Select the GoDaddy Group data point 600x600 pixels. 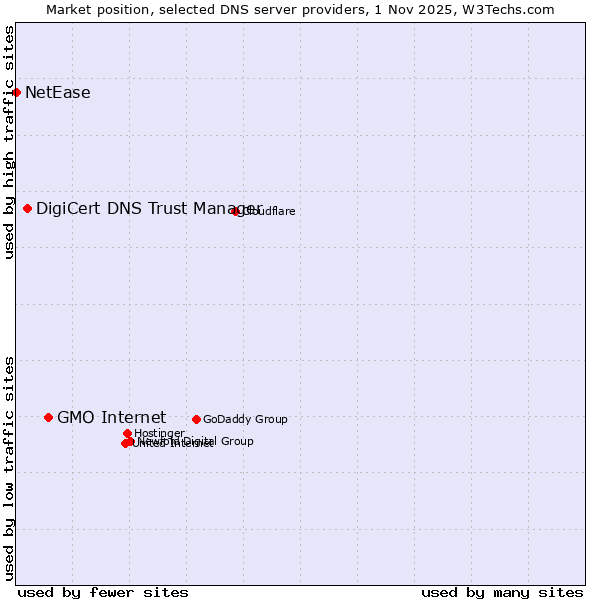click(x=196, y=420)
